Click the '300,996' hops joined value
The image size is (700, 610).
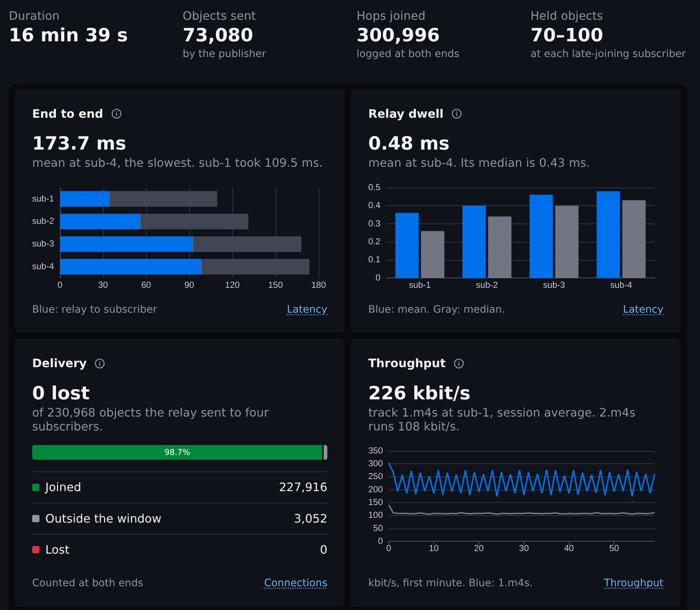[x=398, y=35]
